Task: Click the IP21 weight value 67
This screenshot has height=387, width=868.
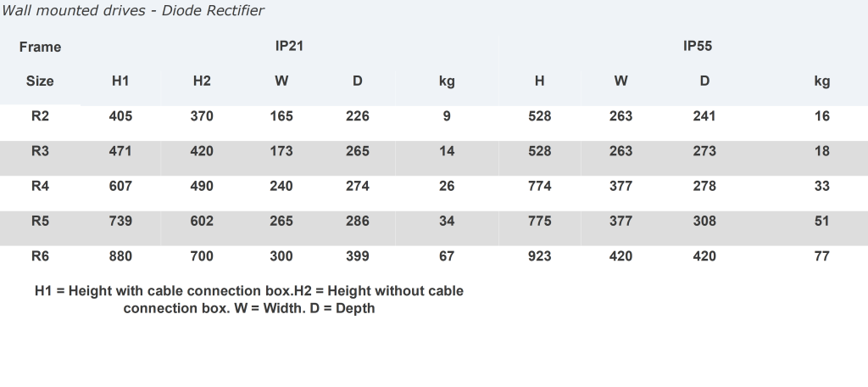Action: click(x=447, y=256)
